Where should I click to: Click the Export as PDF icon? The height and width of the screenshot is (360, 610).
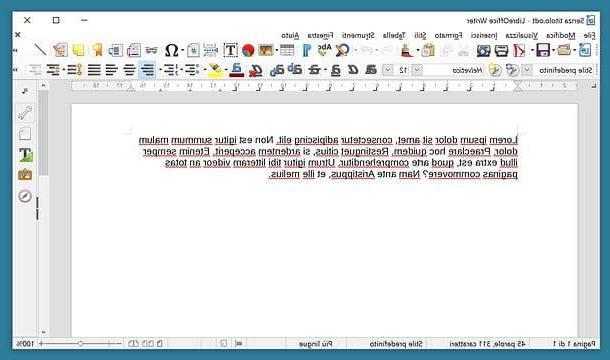point(519,50)
